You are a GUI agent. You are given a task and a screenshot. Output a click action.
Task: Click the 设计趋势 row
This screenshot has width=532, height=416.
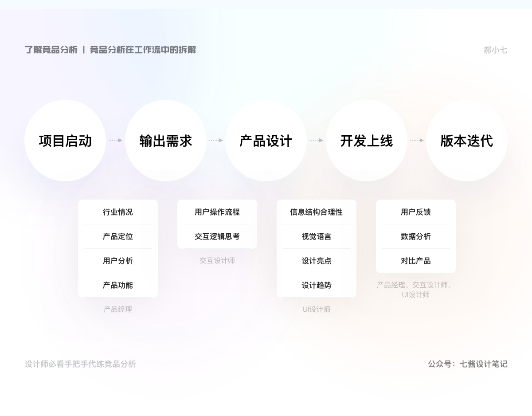317,285
